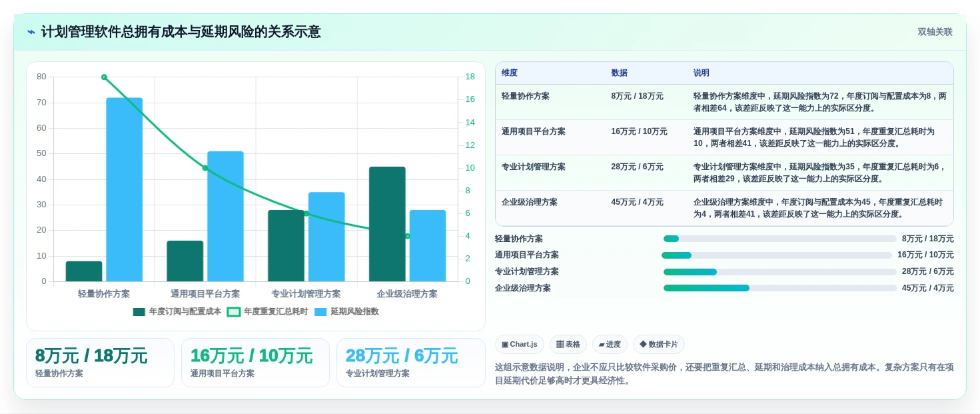The height and width of the screenshot is (414, 980).
Task: Click the lightning icon beside the title
Action: click(x=31, y=32)
